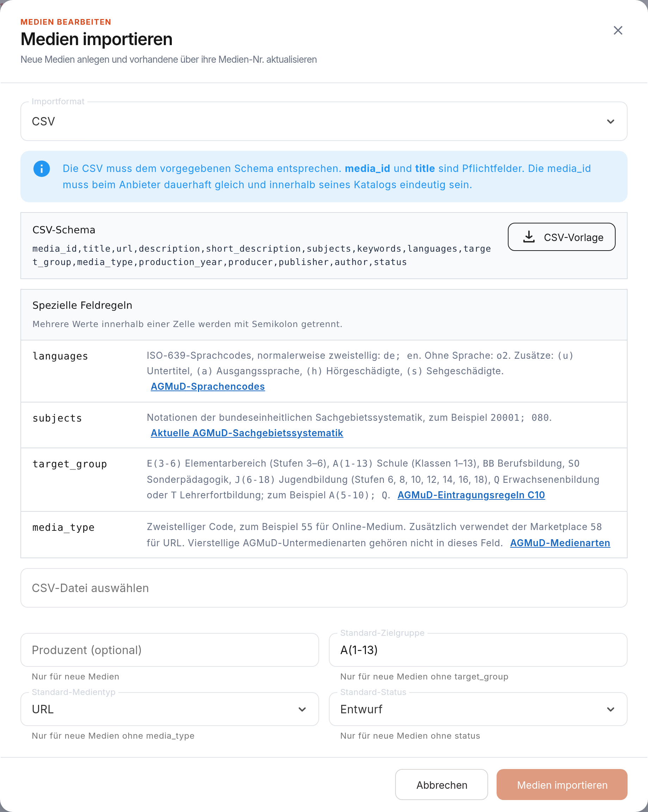Click the download icon on CSV-Vorlage
This screenshot has height=812, width=648.
pos(529,237)
